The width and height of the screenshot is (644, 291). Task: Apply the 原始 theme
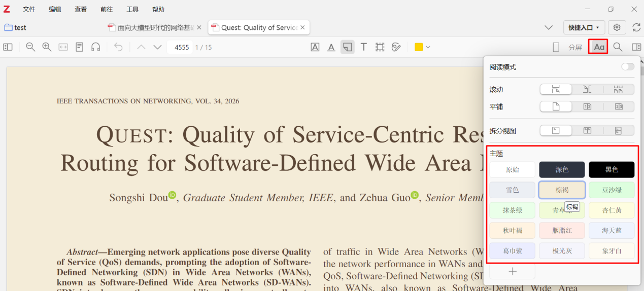(512, 169)
